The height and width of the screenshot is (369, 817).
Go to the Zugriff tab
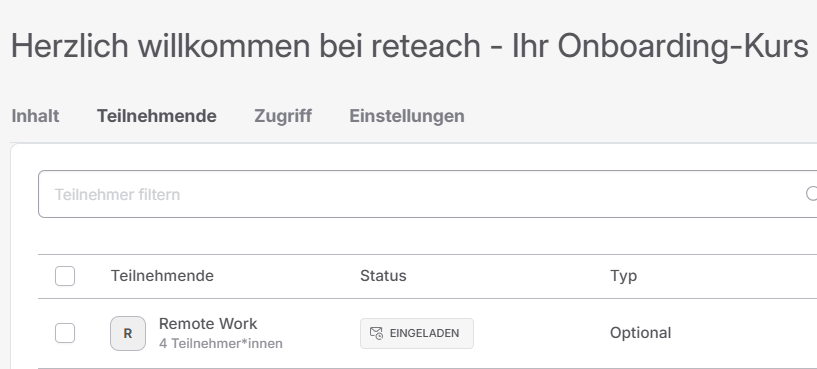coord(283,116)
